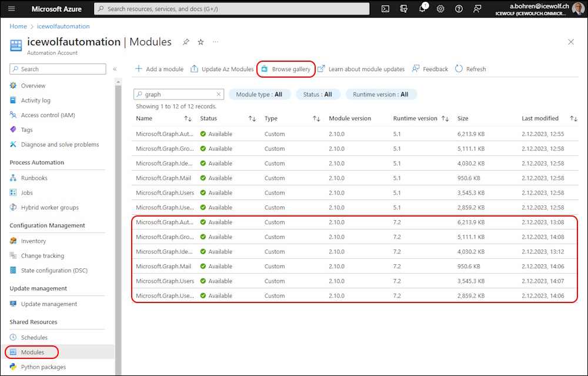Open Activity log

(x=36, y=100)
